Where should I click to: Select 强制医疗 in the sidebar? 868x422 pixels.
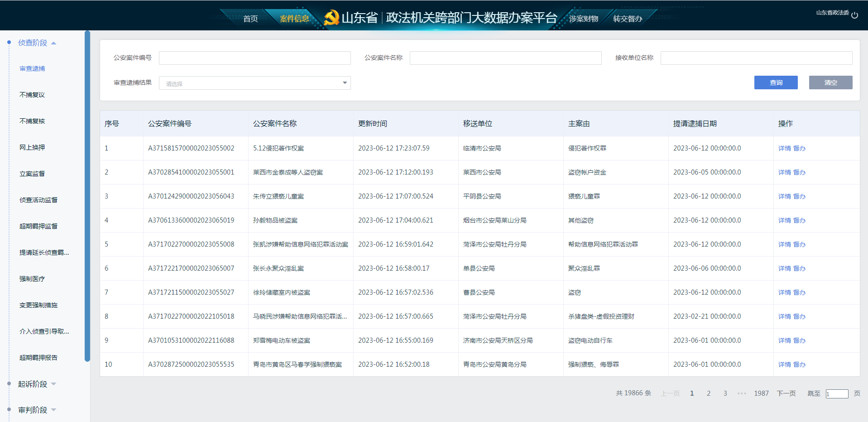point(32,279)
